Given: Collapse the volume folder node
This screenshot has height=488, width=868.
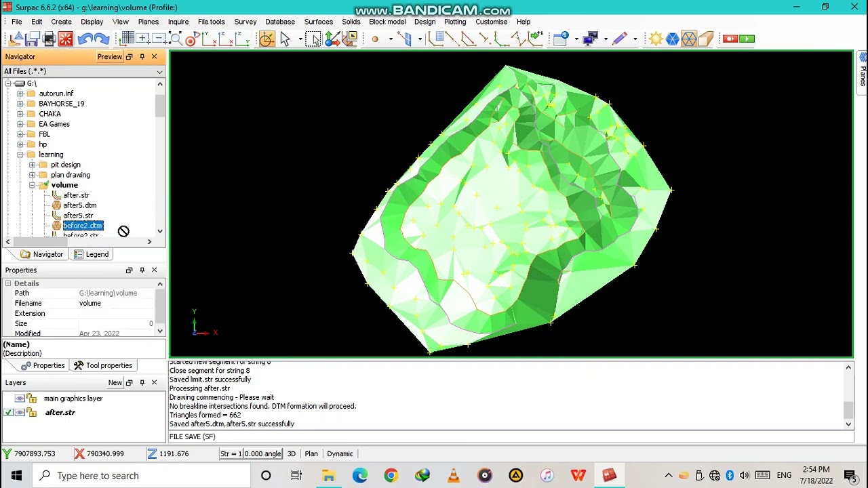Looking at the screenshot, I should (x=32, y=185).
